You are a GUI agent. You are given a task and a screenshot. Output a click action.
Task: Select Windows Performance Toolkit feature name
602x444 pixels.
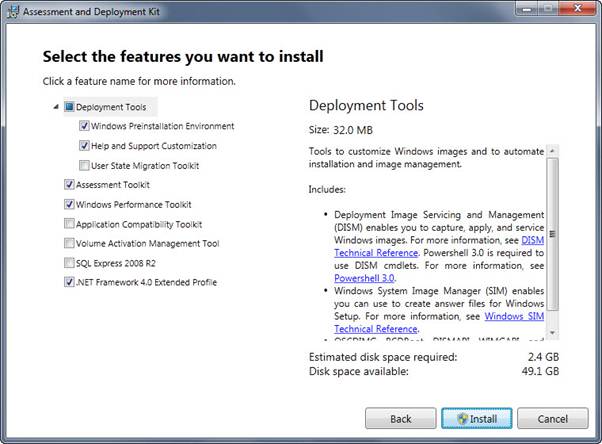coord(133,204)
